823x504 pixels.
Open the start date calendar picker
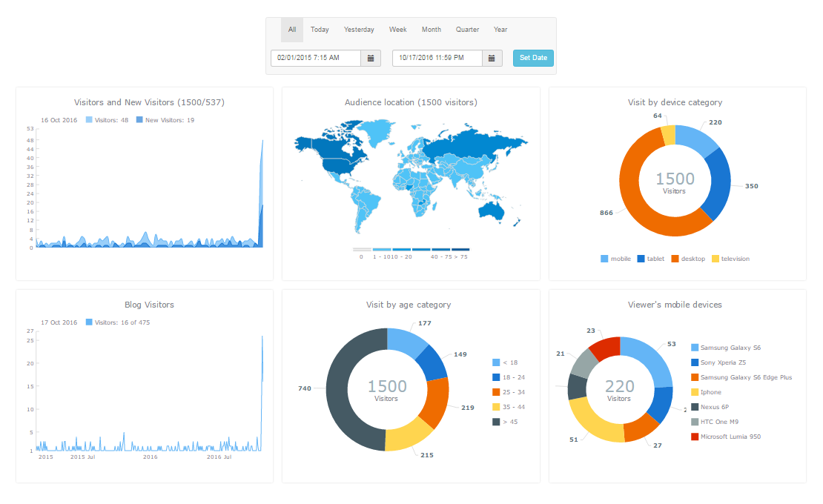click(371, 58)
